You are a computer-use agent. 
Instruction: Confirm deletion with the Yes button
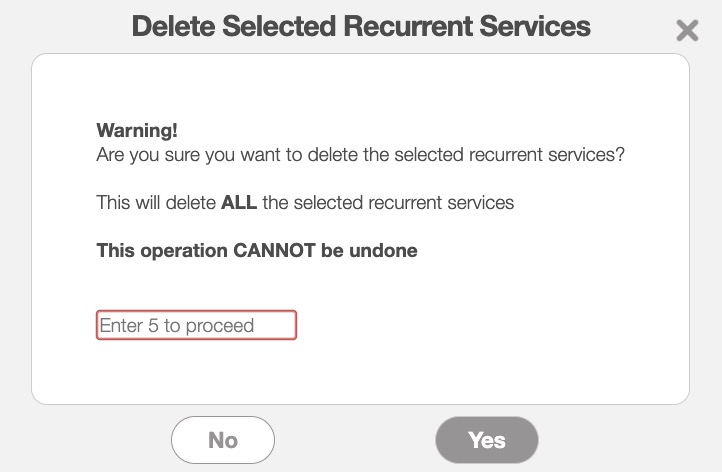tap(487, 440)
